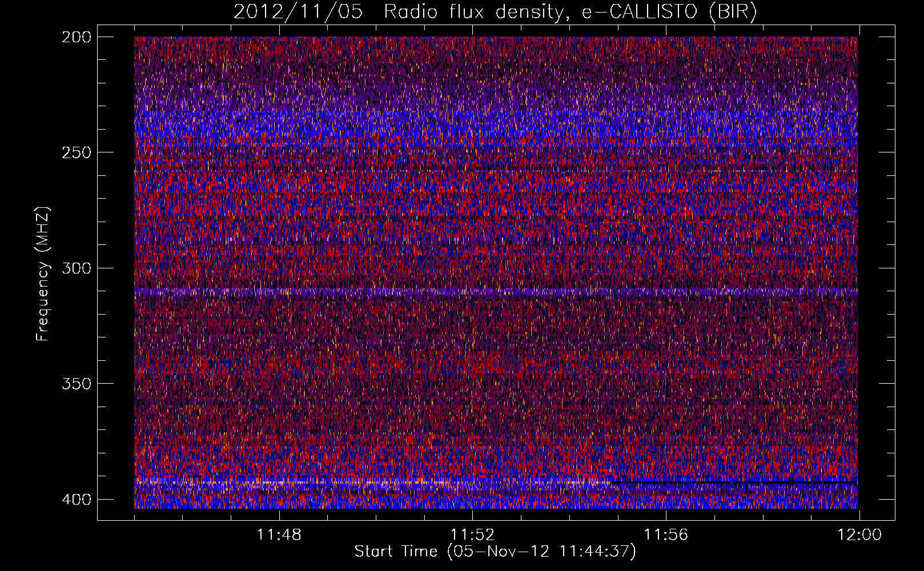924x571 pixels.
Task: Click the 11:56 time tick label
Action: coord(666,535)
